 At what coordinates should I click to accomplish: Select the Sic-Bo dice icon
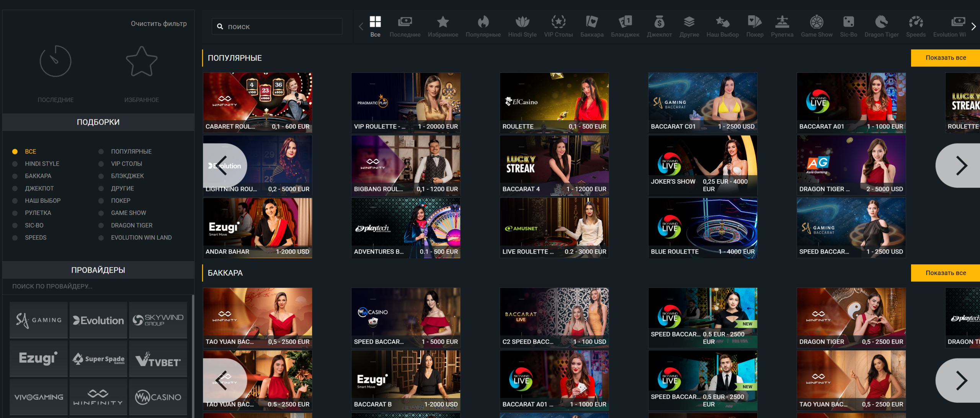coord(848,21)
